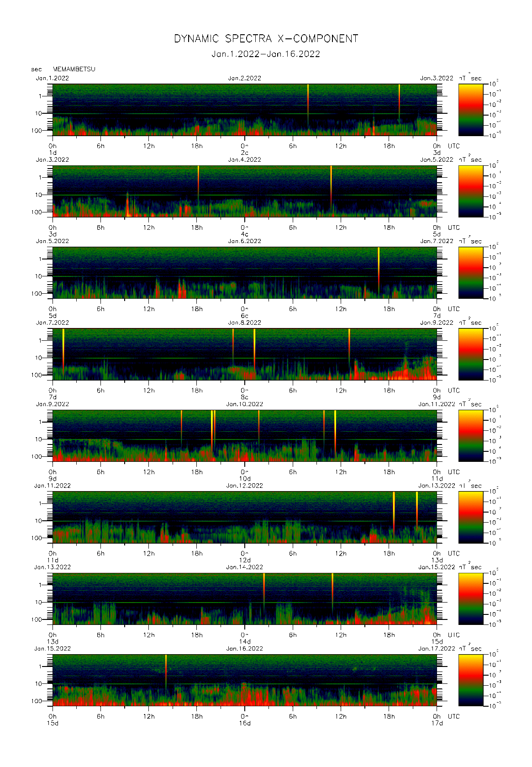Image resolution: width=532 pixels, height=767 pixels.
Task: Click the Jan.12.2022 date label
Action: pos(245,486)
